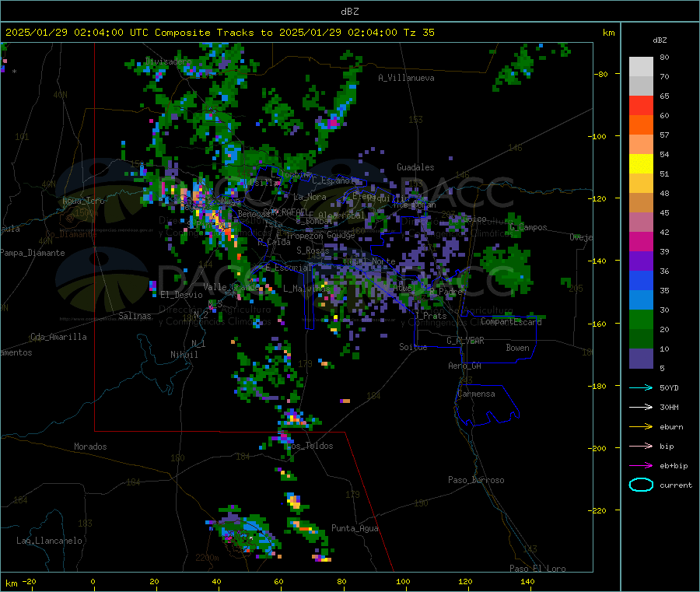Click the 'km' unit label at top right
Image resolution: width=700 pixels, height=592 pixels.
click(608, 33)
